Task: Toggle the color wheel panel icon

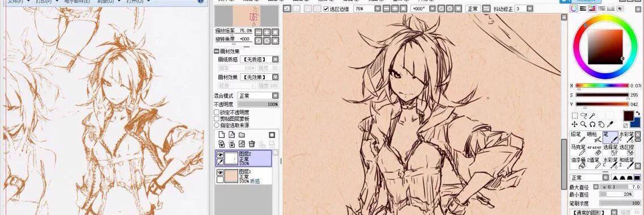Action: (x=574, y=9)
